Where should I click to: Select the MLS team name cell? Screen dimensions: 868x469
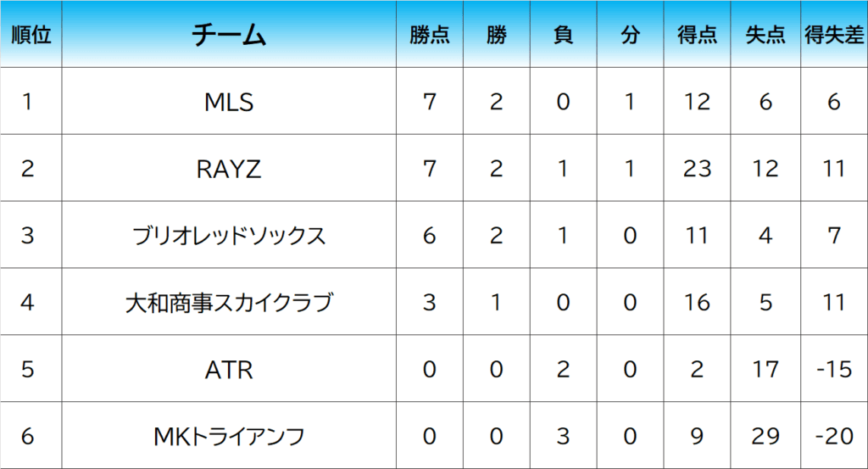click(x=229, y=102)
